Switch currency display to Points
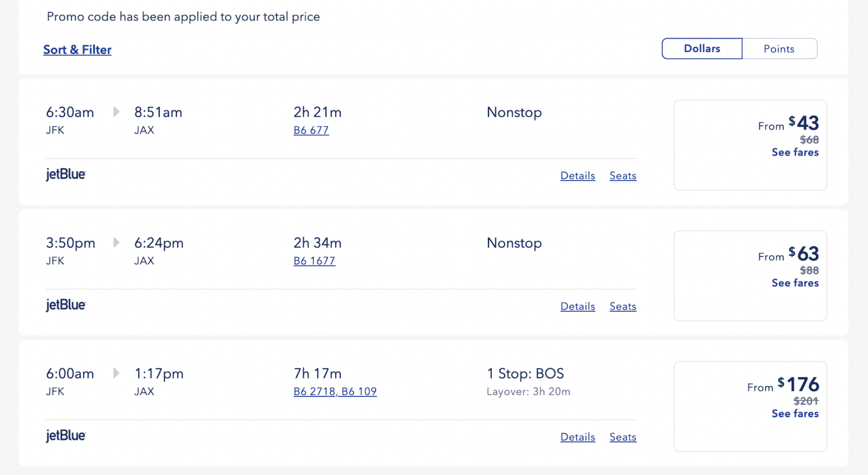 point(779,49)
